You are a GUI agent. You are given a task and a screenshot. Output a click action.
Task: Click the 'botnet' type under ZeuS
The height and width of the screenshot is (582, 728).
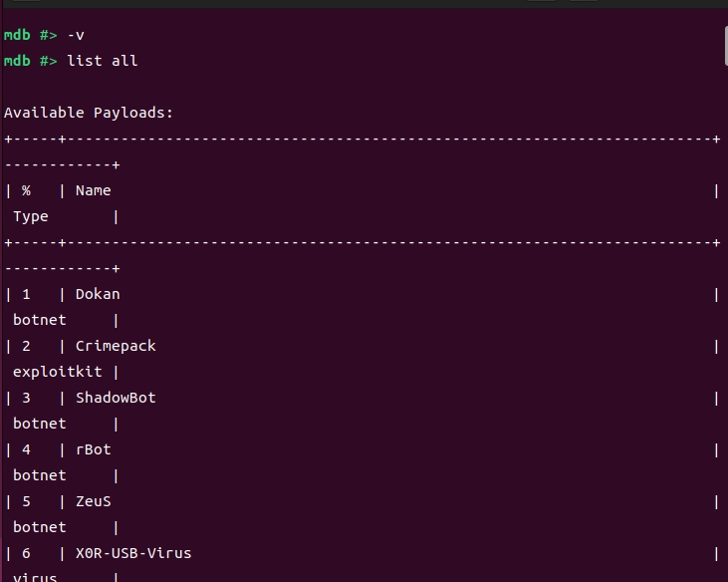point(40,527)
